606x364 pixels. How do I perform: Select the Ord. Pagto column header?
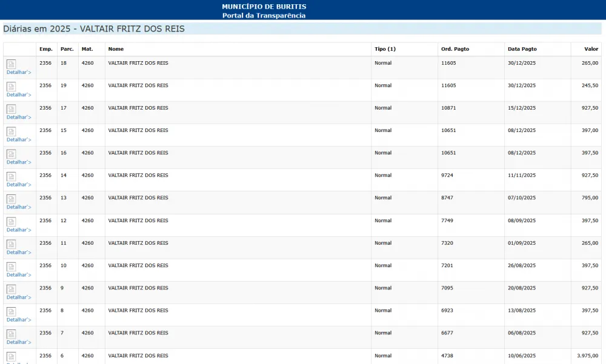coord(454,49)
